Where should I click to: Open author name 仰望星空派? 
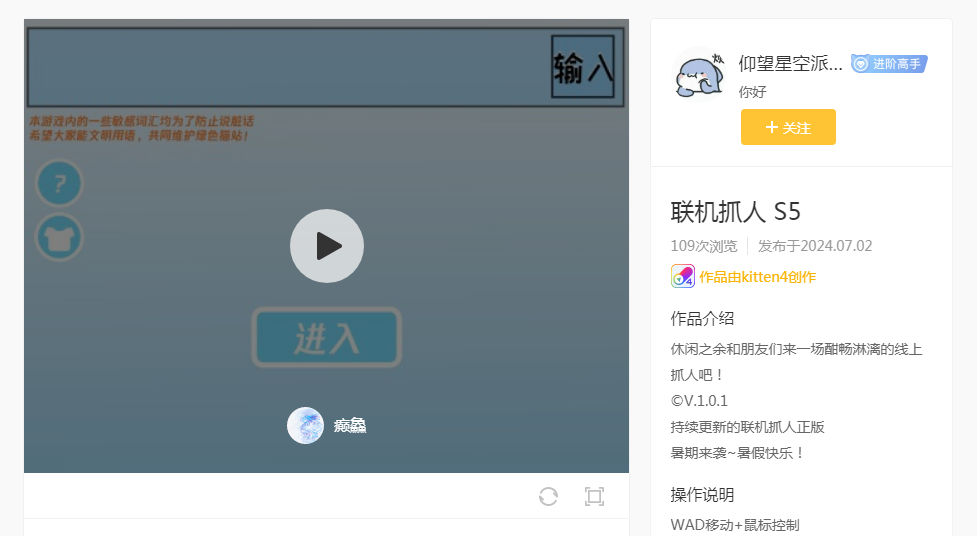point(790,64)
